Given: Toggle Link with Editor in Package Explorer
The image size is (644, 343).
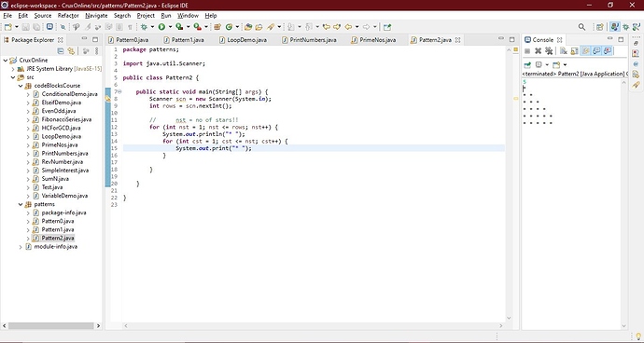Looking at the screenshot, I should click(71, 51).
